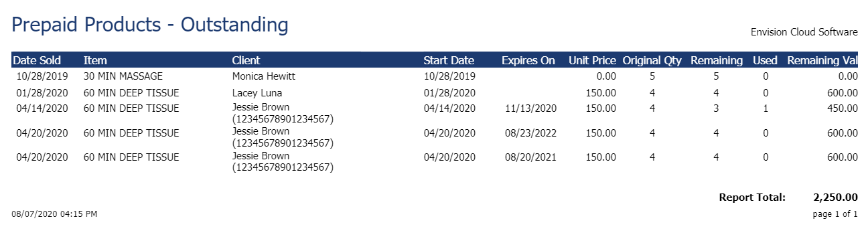Click the Report Total value 2,250.00
The width and height of the screenshot is (868, 245).
click(835, 197)
